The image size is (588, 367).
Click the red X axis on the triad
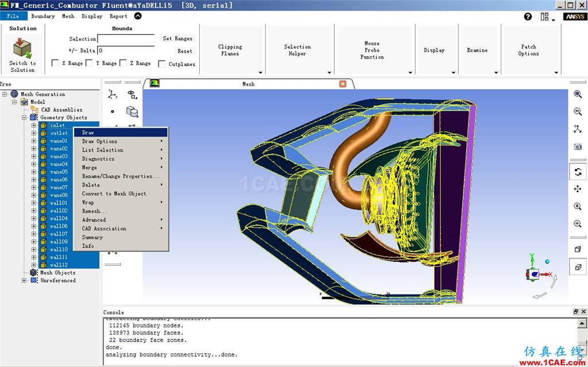coord(546,275)
